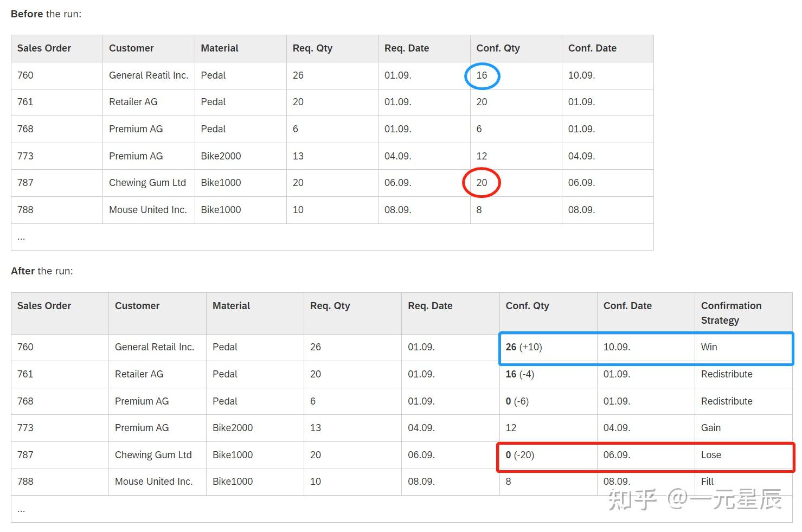The width and height of the screenshot is (802, 532).
Task: Click Redistribute for sales order 761
Action: [x=727, y=374]
